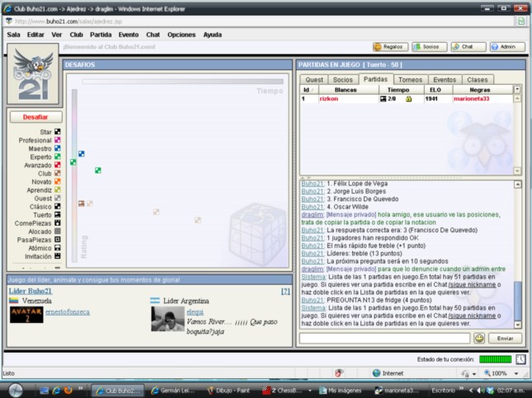This screenshot has width=532, height=398.
Task: Click the red Desafiar button
Action: (35, 117)
